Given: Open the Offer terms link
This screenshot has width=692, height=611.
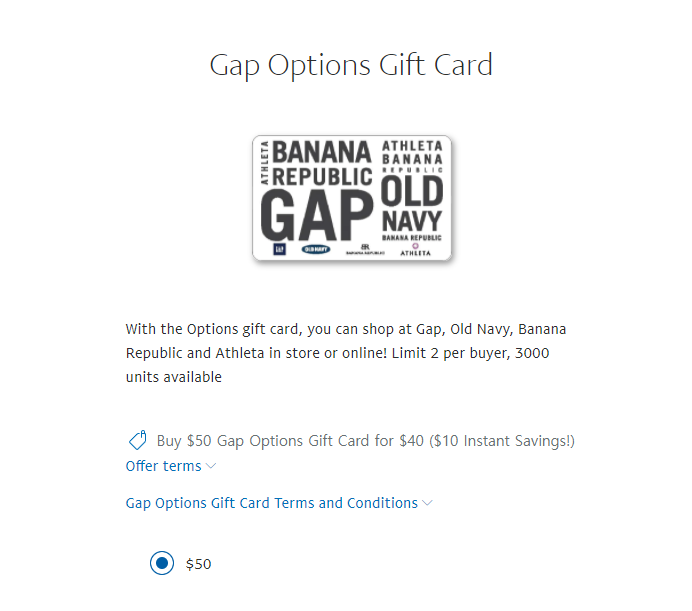Looking at the screenshot, I should 163,466.
